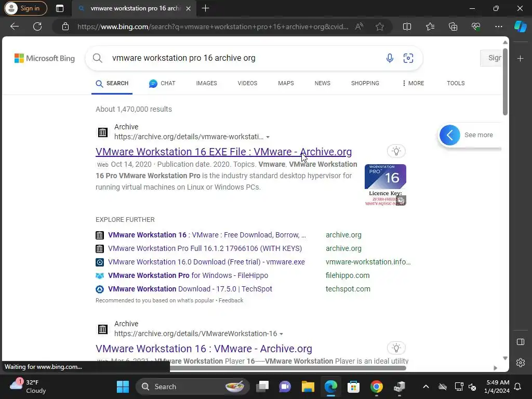Click the browser Back arrow

click(15, 26)
